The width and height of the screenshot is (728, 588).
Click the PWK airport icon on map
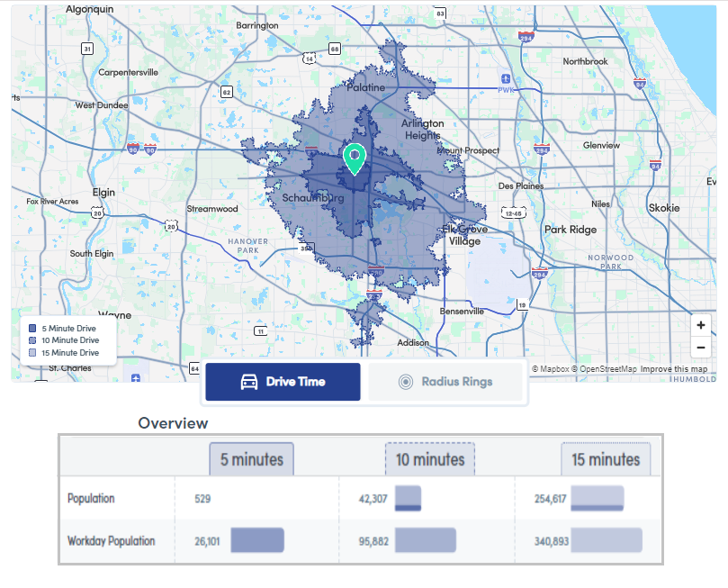tap(507, 78)
